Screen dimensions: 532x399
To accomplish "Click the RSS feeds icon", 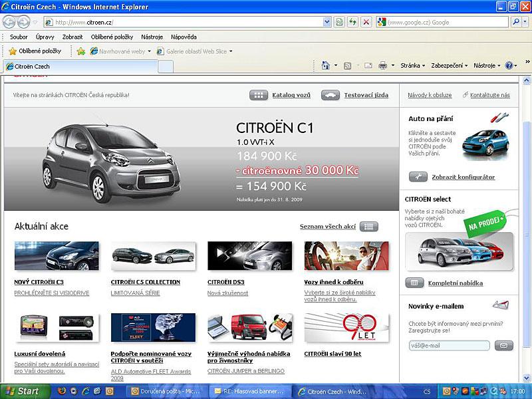I will click(x=347, y=66).
